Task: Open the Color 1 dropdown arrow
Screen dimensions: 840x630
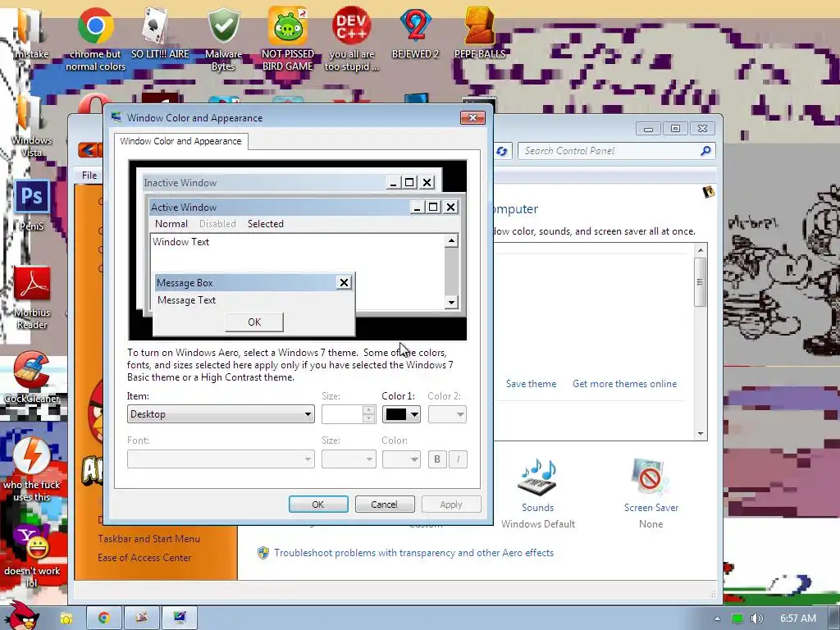Action: 413,414
